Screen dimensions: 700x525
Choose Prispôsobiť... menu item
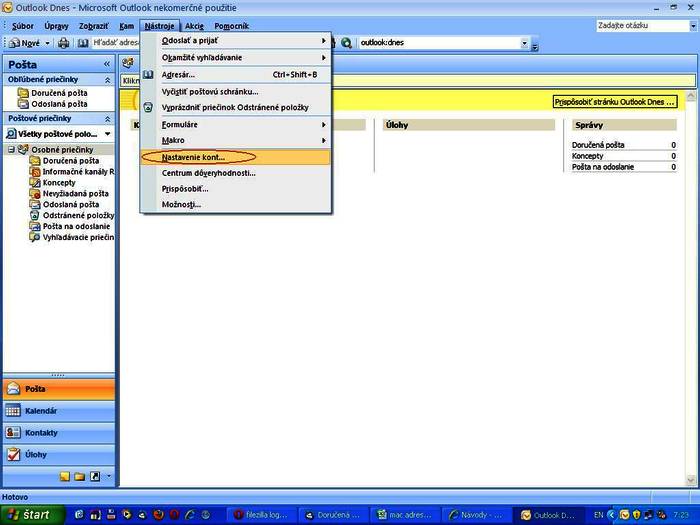(236, 189)
